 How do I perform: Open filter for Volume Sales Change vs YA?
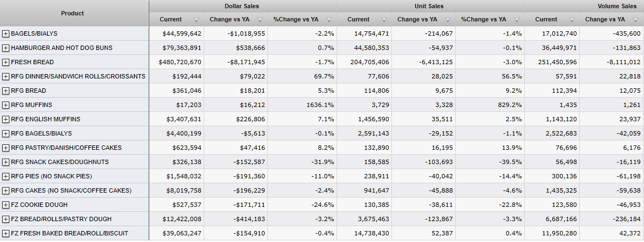tap(636, 20)
